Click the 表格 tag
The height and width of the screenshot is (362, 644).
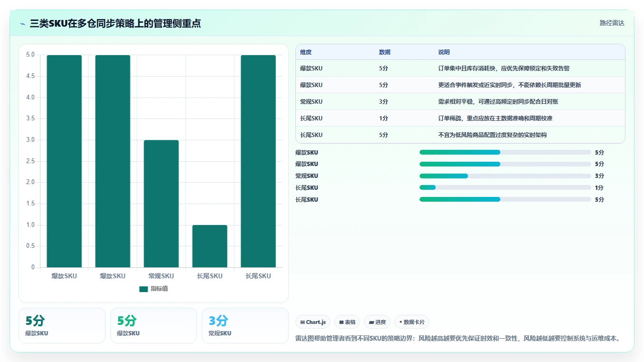(347, 322)
